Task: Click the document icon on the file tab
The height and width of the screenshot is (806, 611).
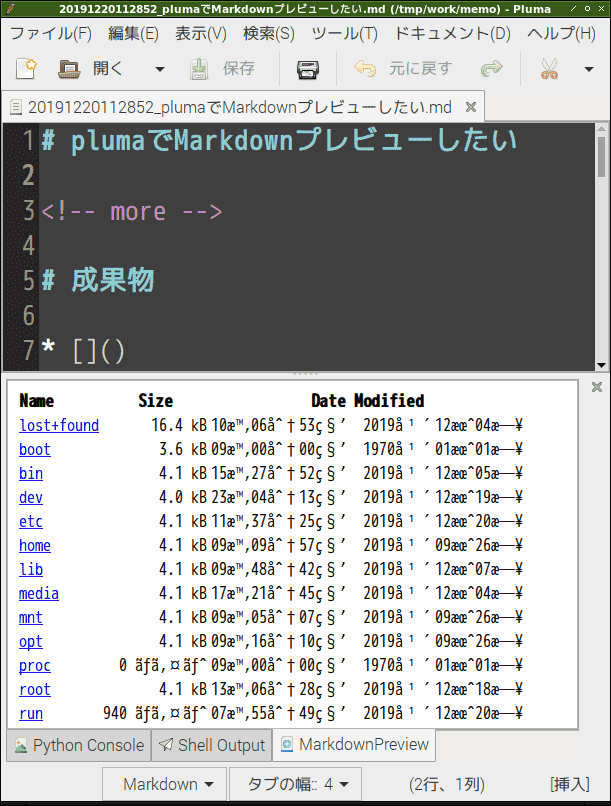Action: coord(16,107)
